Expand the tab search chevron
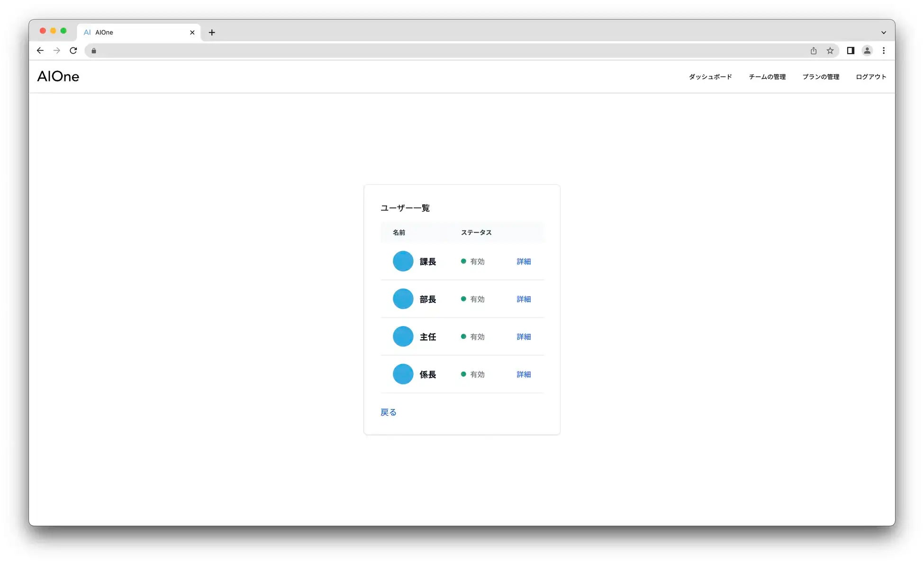This screenshot has width=924, height=564. 883,33
